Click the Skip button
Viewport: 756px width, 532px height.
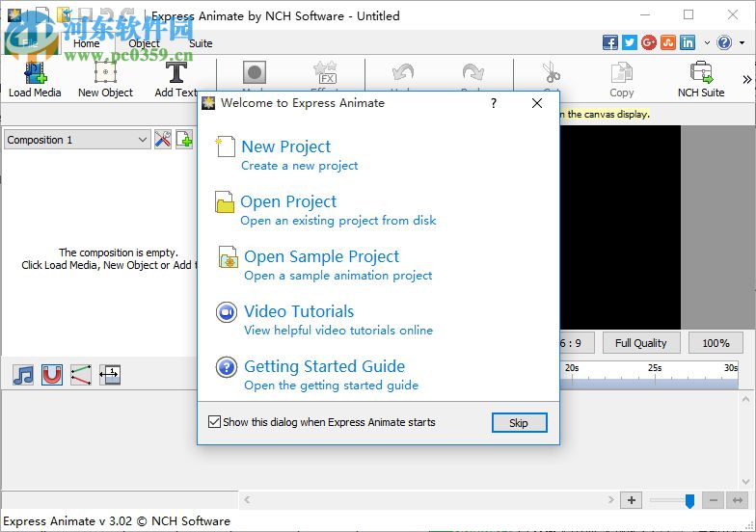519,422
